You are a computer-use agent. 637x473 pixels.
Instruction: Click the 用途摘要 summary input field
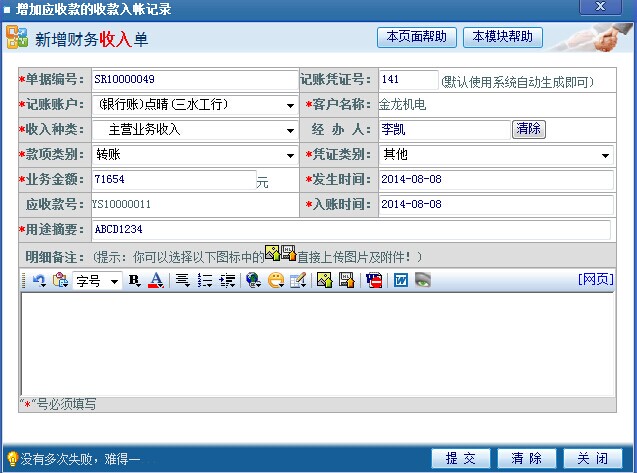(350, 229)
